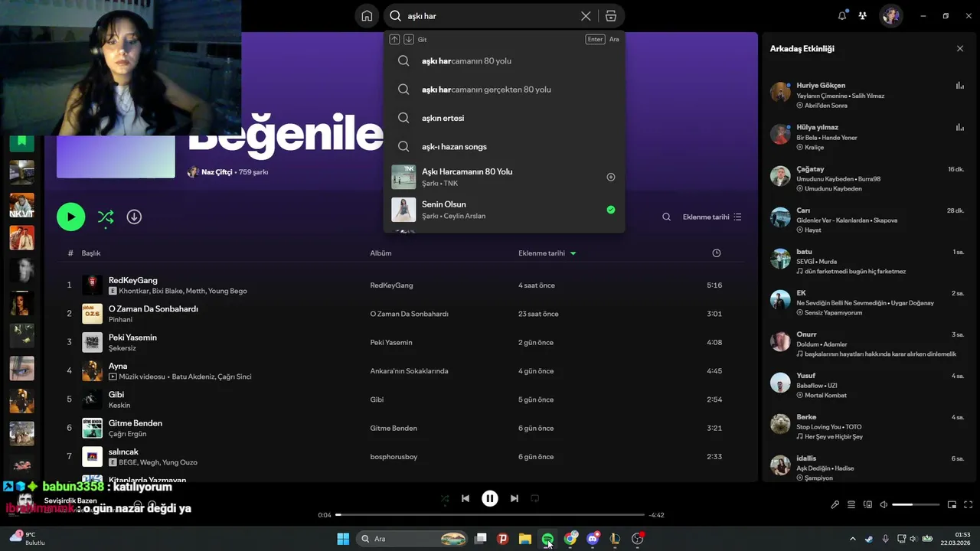Download the playlist with the arrow icon
The width and height of the screenshot is (980, 551).
(134, 217)
